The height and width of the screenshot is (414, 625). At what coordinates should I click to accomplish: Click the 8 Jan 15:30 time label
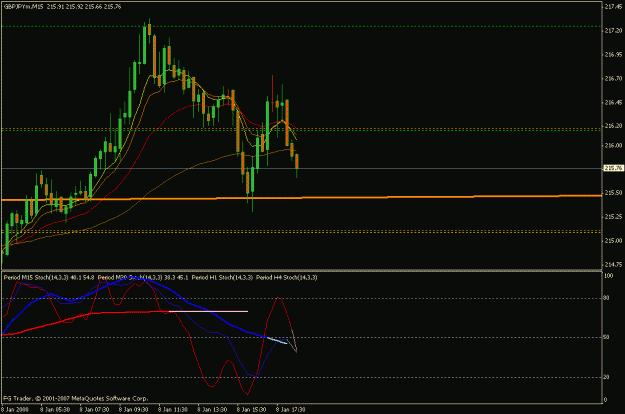[x=252, y=409]
